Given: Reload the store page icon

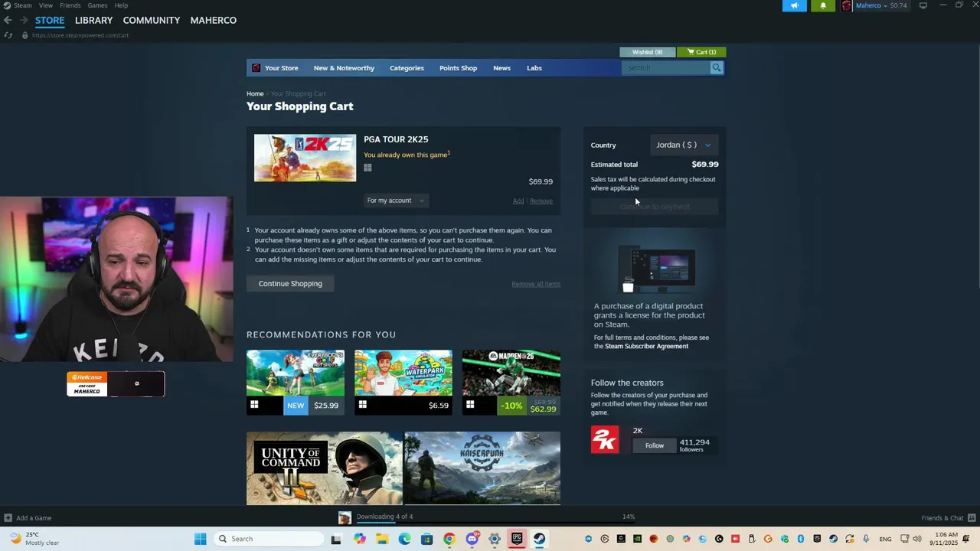Looking at the screenshot, I should 8,35.
